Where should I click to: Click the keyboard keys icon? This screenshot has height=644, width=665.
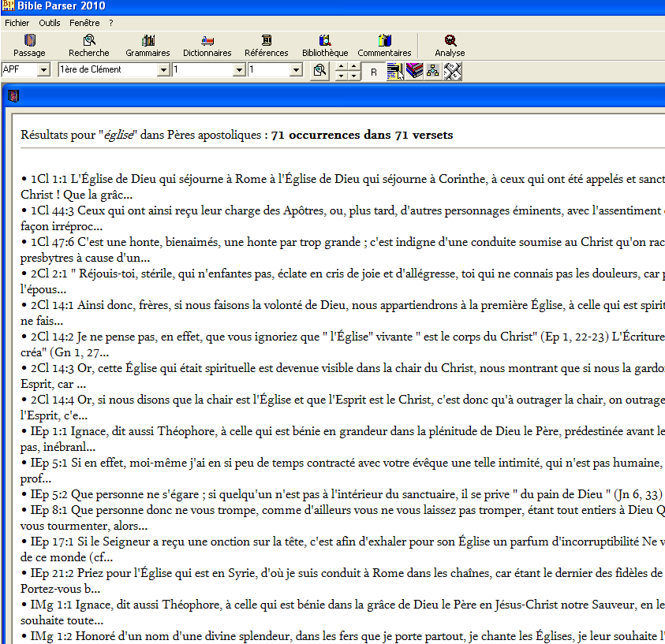453,71
